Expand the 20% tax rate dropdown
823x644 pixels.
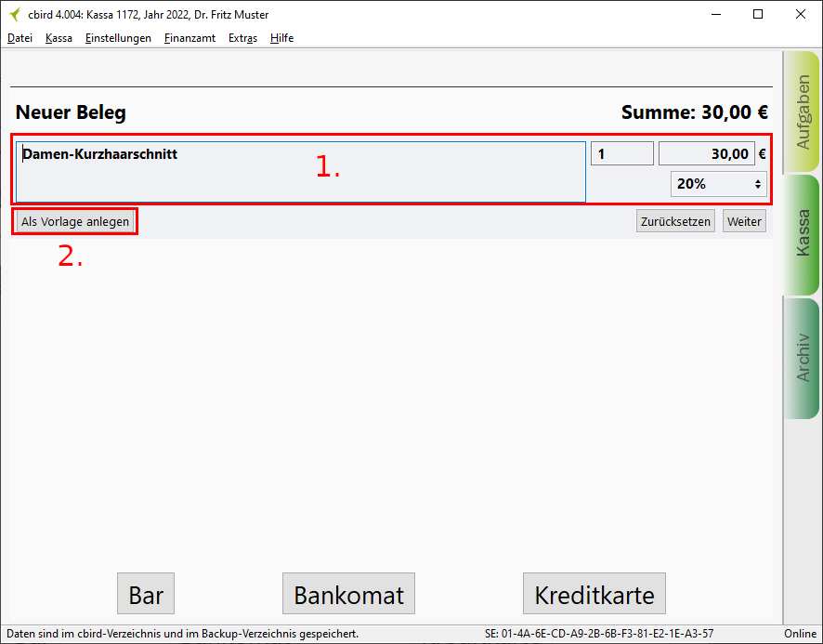[719, 184]
